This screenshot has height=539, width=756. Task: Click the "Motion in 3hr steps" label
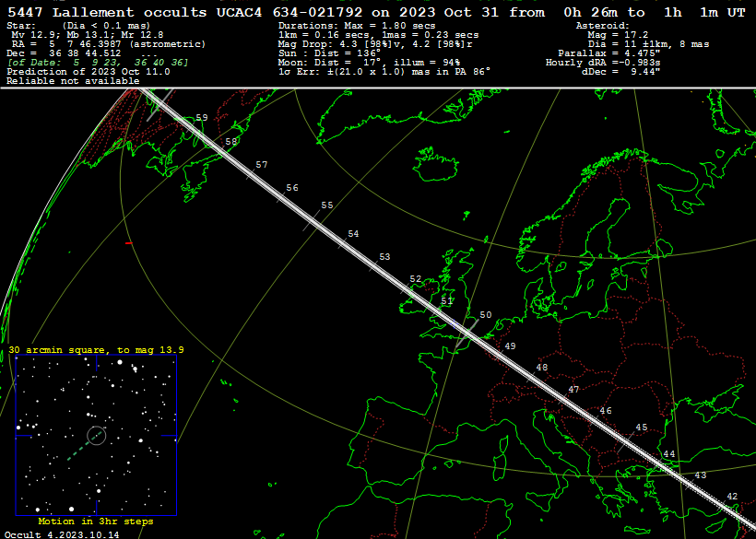[x=95, y=521]
